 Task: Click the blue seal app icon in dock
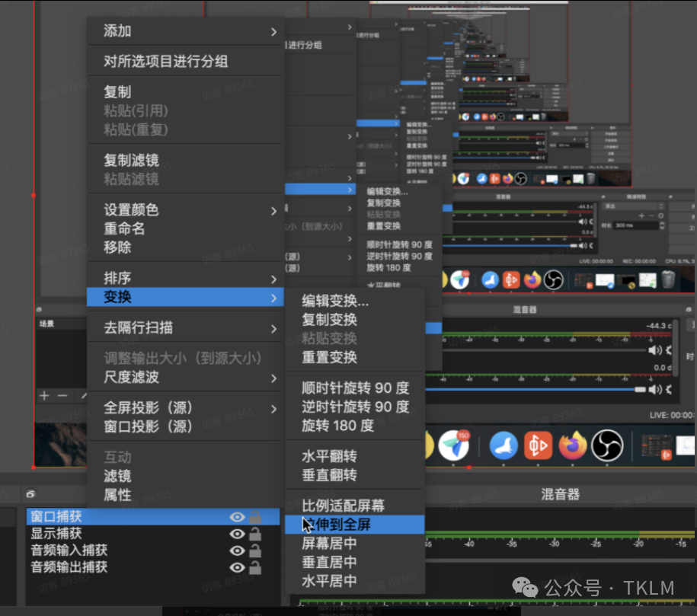503,446
